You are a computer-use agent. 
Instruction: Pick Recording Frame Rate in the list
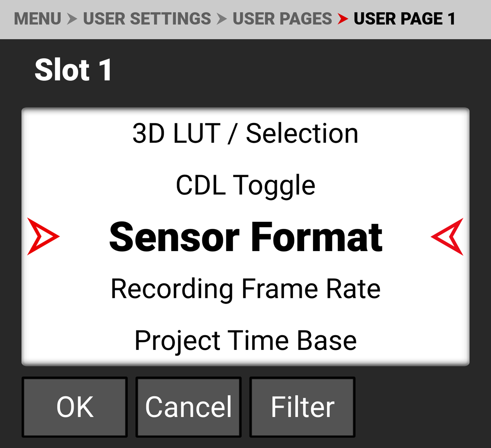(245, 289)
